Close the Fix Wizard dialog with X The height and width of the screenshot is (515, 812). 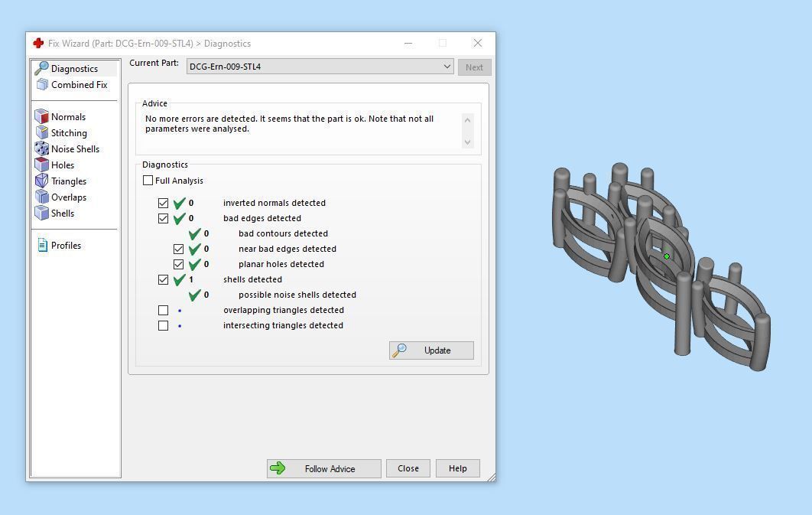point(478,43)
